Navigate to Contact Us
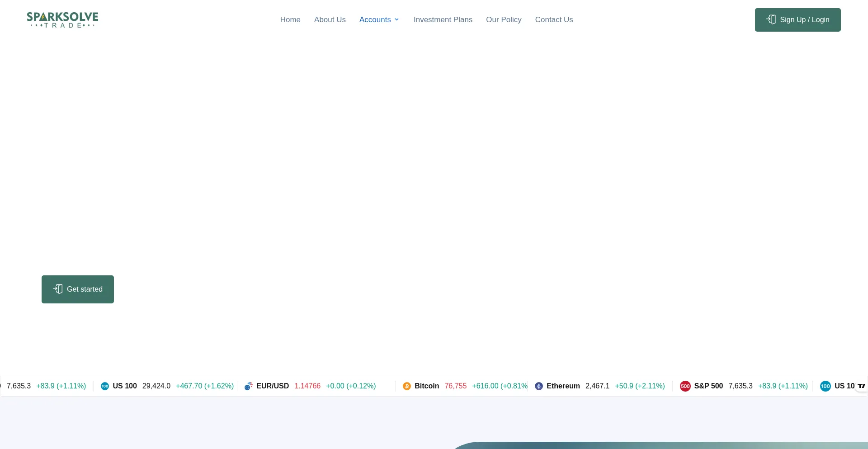The width and height of the screenshot is (868, 449). tap(554, 20)
